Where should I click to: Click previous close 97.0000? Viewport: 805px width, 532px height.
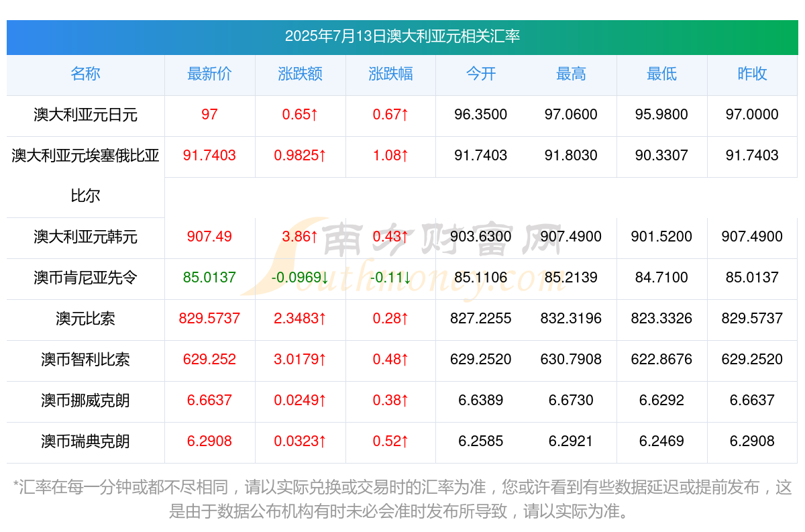[752, 115]
